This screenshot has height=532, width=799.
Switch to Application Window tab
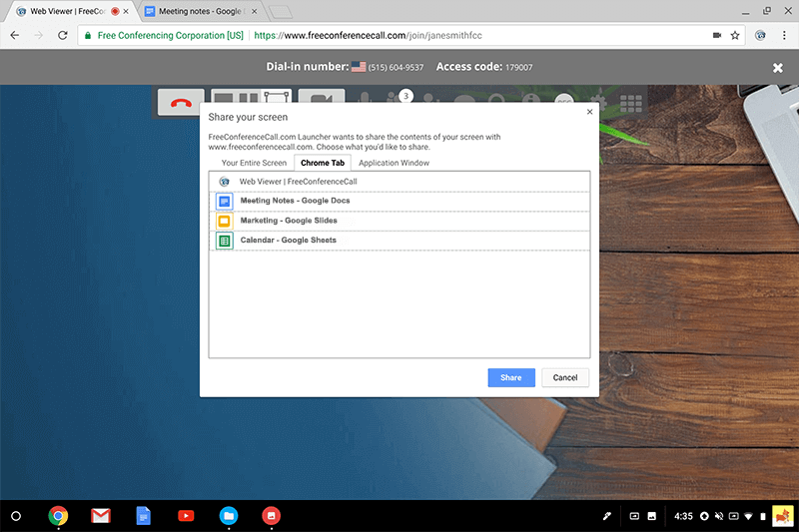(394, 163)
